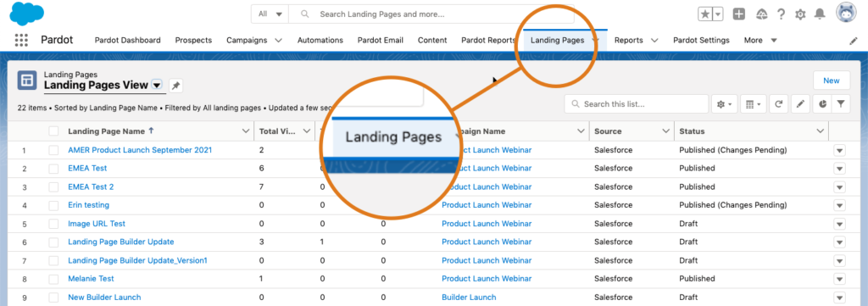Open EMEA Test 2 landing page link
The width and height of the screenshot is (868, 306).
pos(91,187)
